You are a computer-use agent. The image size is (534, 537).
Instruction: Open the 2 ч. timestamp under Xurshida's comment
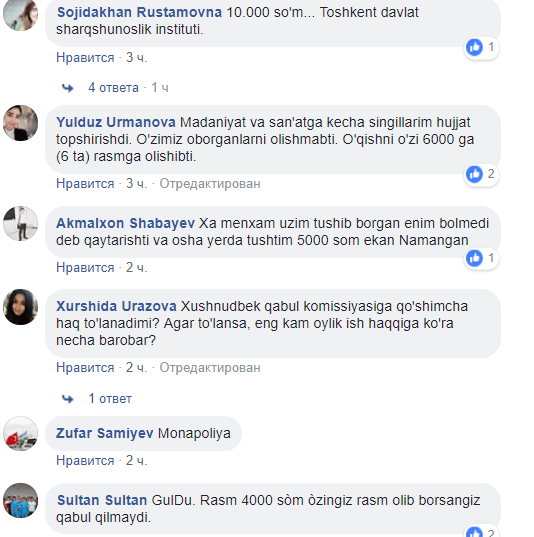pyautogui.click(x=136, y=367)
